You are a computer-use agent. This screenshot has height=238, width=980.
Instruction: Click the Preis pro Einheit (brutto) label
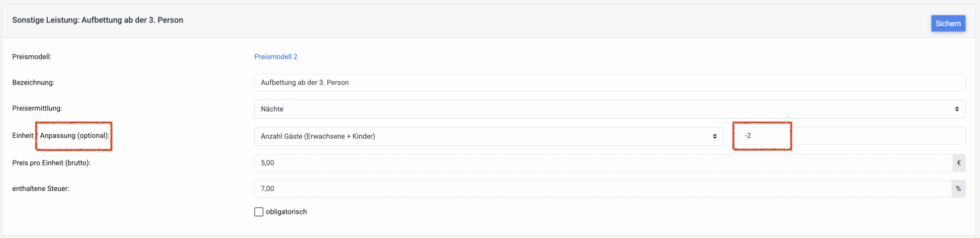pyautogui.click(x=51, y=163)
